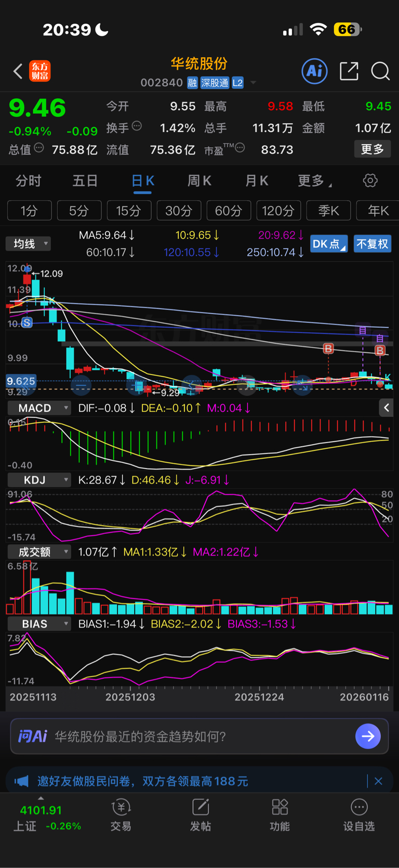Open the survey invitation banner link
The image size is (399, 868).
[x=143, y=781]
